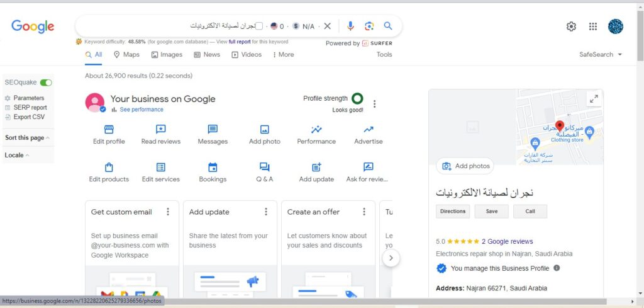Click the Create an offer card
This screenshot has height=308, width=644.
pyautogui.click(x=328, y=249)
